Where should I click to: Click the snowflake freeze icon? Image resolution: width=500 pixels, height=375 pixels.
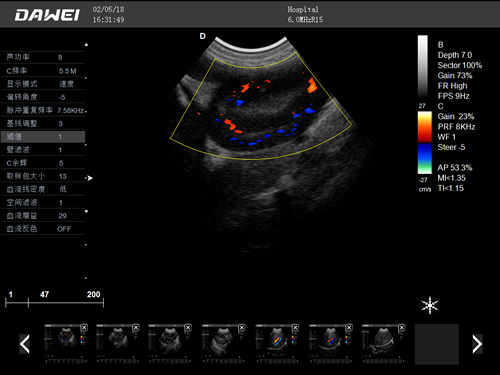430,305
